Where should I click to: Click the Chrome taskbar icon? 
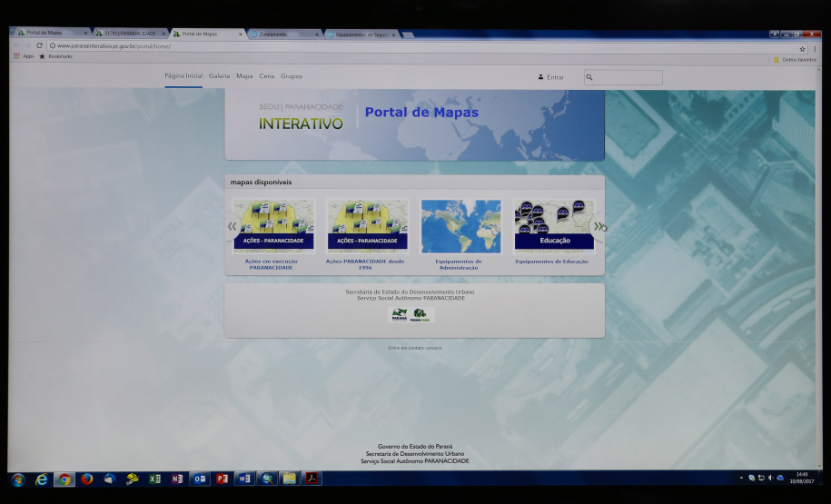[64, 479]
